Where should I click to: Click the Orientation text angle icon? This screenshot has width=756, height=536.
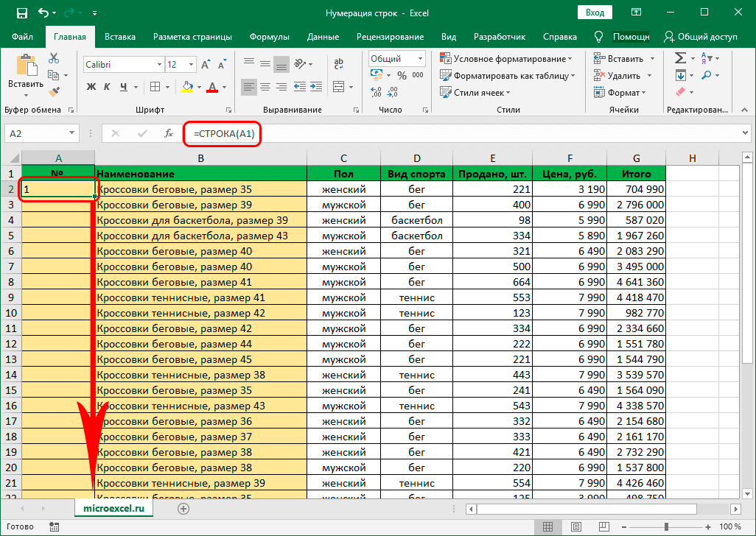tap(300, 63)
